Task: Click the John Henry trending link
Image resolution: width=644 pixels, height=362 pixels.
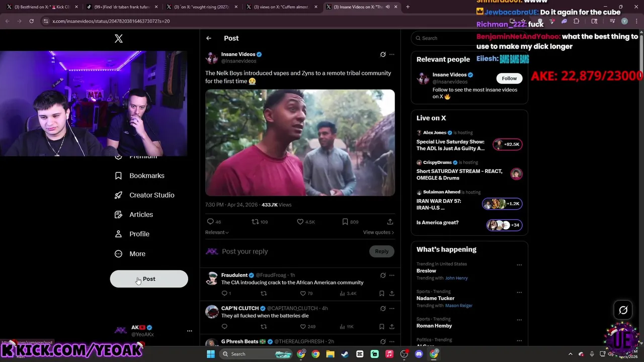Action: pos(456,278)
